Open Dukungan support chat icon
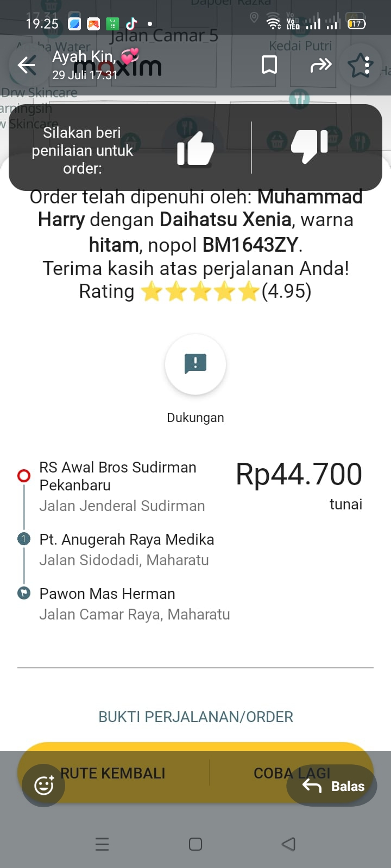Screen dimensions: 391x868 pyautogui.click(x=195, y=364)
